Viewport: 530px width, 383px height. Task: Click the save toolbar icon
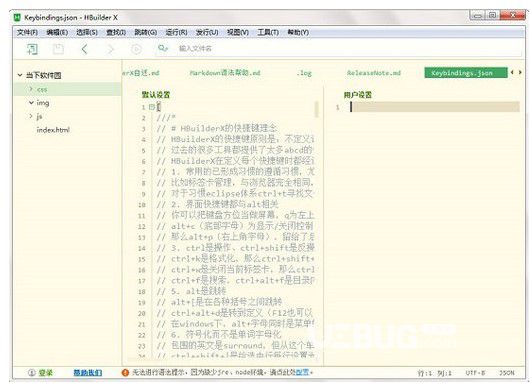point(58,49)
